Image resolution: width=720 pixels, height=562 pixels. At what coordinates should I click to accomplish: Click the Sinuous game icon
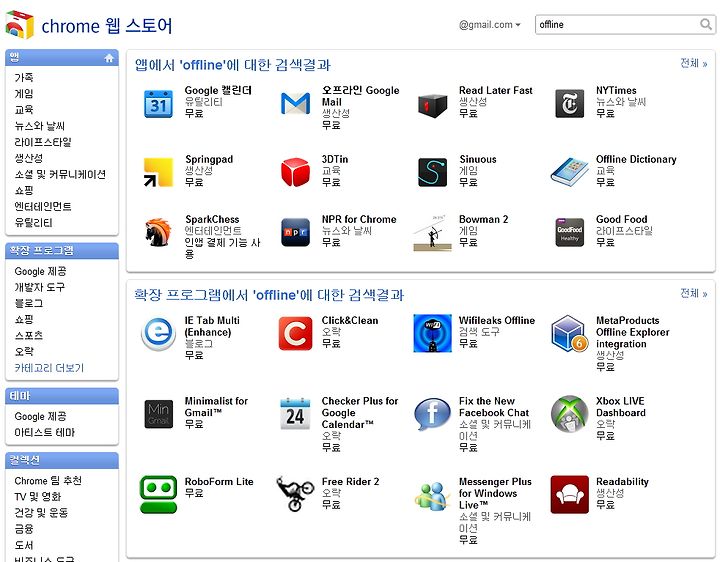[432, 172]
